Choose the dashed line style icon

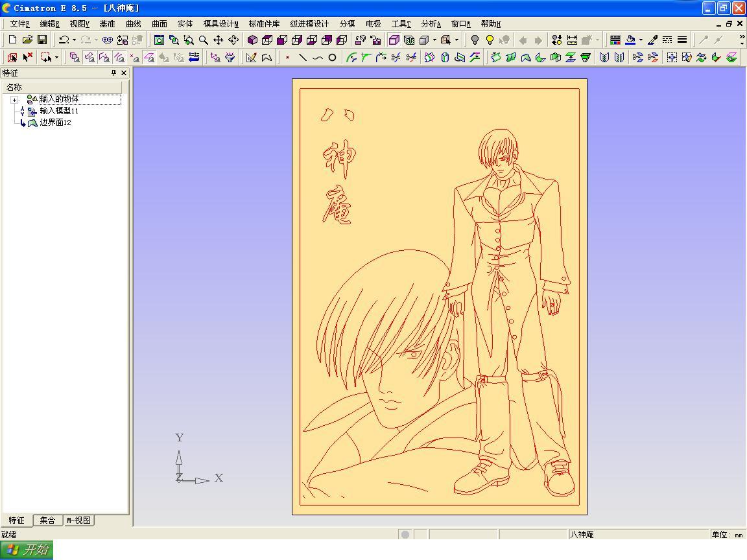[667, 40]
